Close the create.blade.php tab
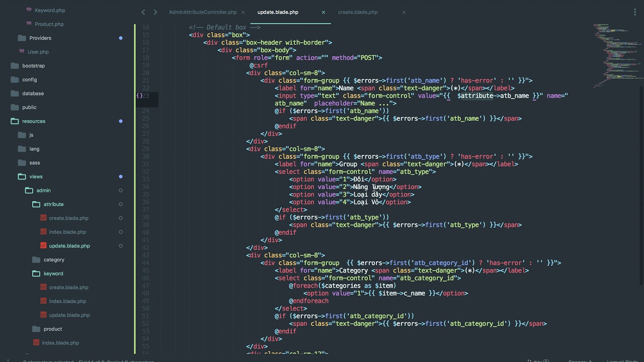The height and width of the screenshot is (362, 644). click(x=404, y=12)
